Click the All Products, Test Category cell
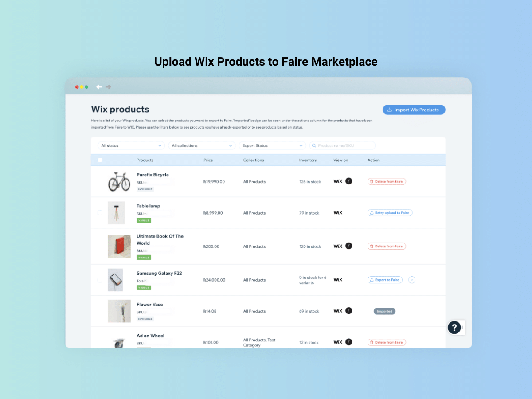Viewport: 532px width, 399px height. coord(259,342)
